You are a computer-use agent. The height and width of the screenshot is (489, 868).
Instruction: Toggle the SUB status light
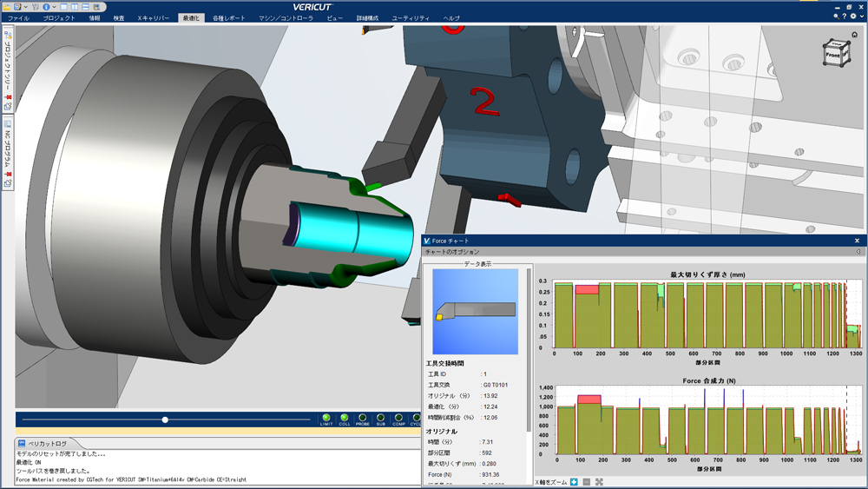380,418
